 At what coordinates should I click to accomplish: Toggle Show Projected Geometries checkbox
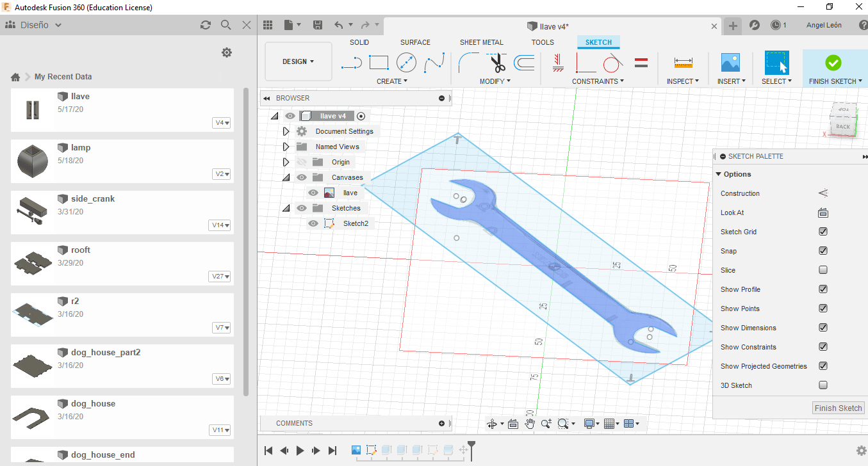(823, 366)
